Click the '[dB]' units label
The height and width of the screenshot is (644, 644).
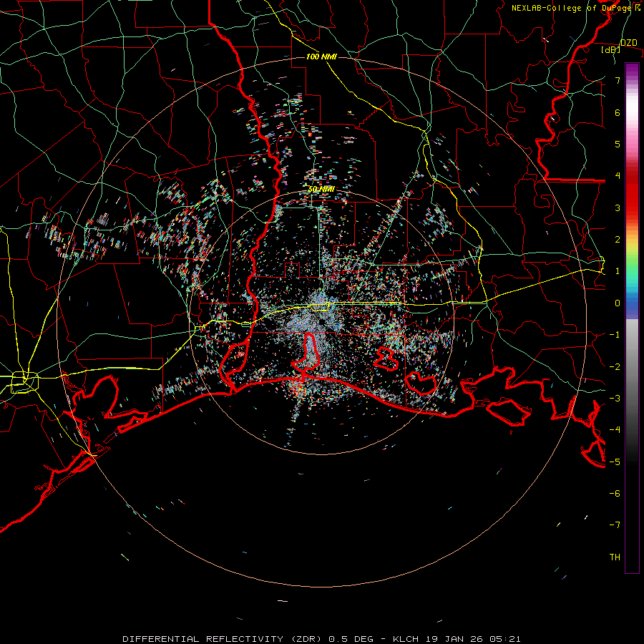611,49
